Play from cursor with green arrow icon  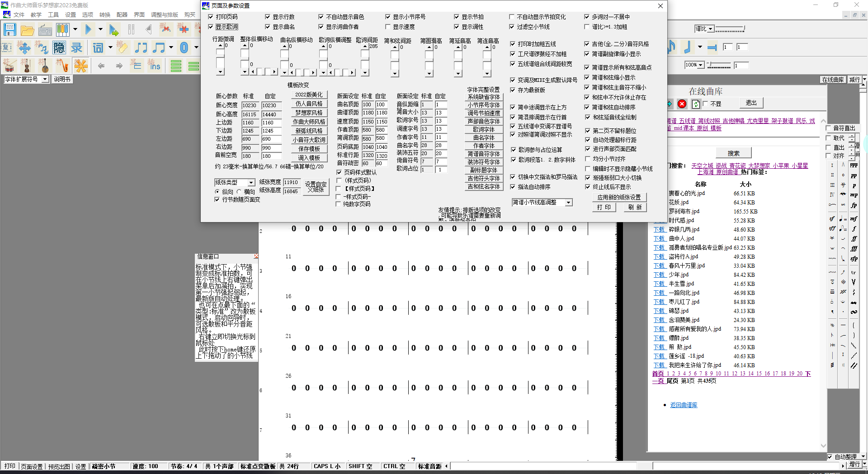114,30
